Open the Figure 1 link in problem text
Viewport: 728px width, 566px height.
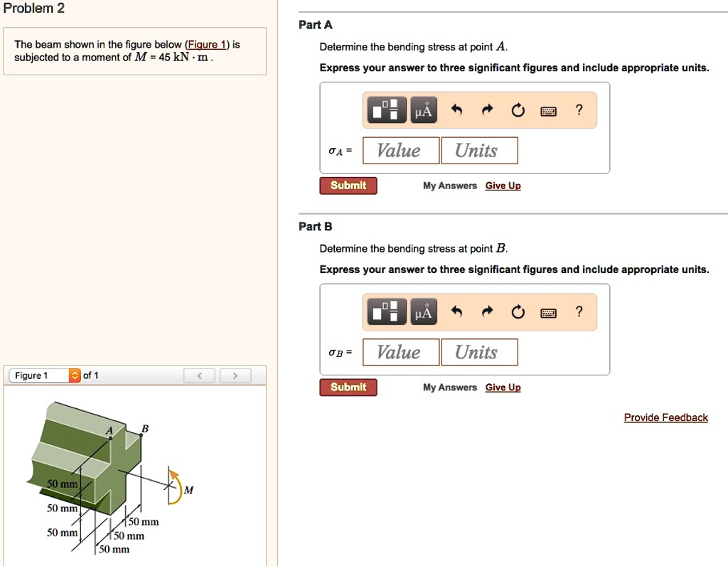click(207, 45)
